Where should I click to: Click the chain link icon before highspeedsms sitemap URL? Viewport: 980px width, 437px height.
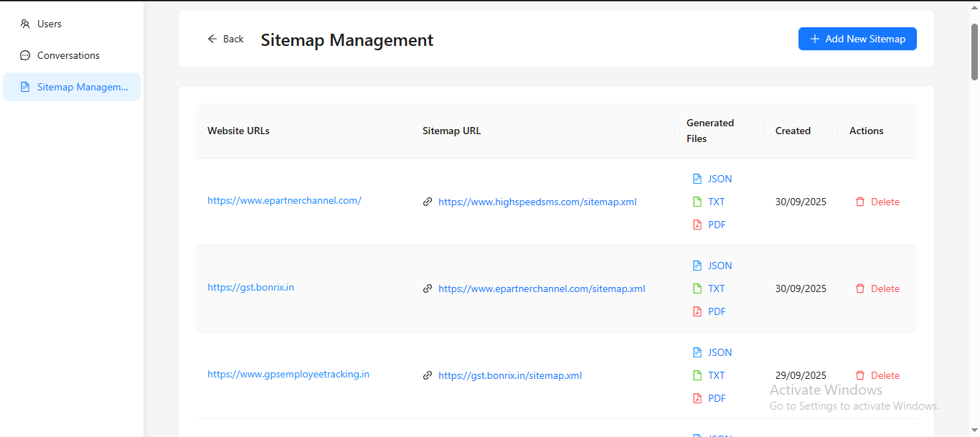[x=428, y=202]
